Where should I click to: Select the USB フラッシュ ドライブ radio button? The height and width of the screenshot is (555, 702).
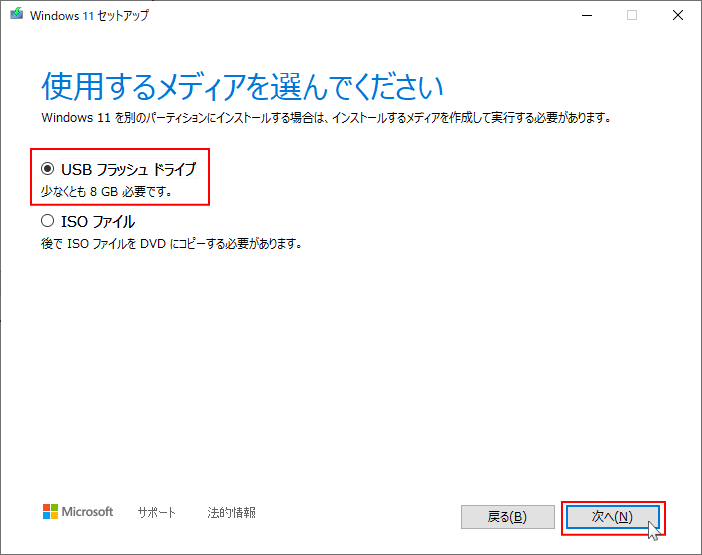pos(48,170)
